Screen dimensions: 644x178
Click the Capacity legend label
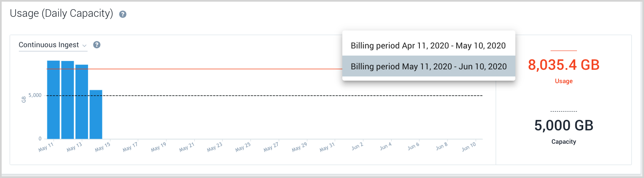coord(564,142)
